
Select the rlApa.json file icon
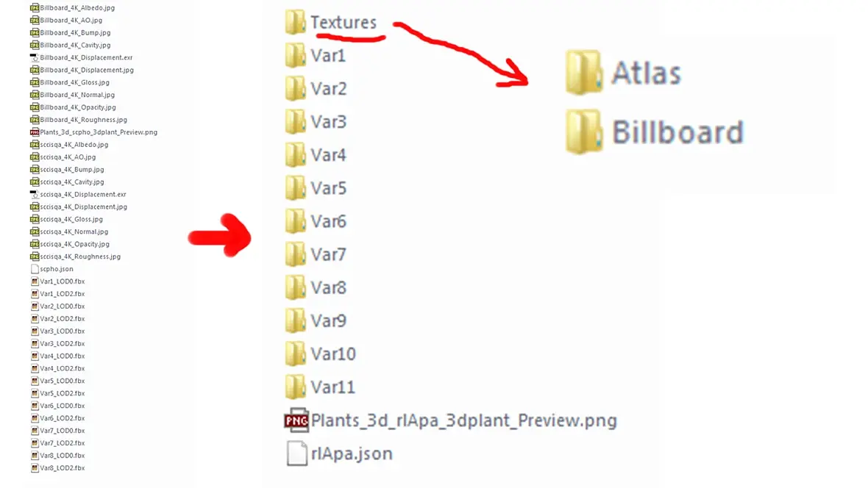coord(296,453)
